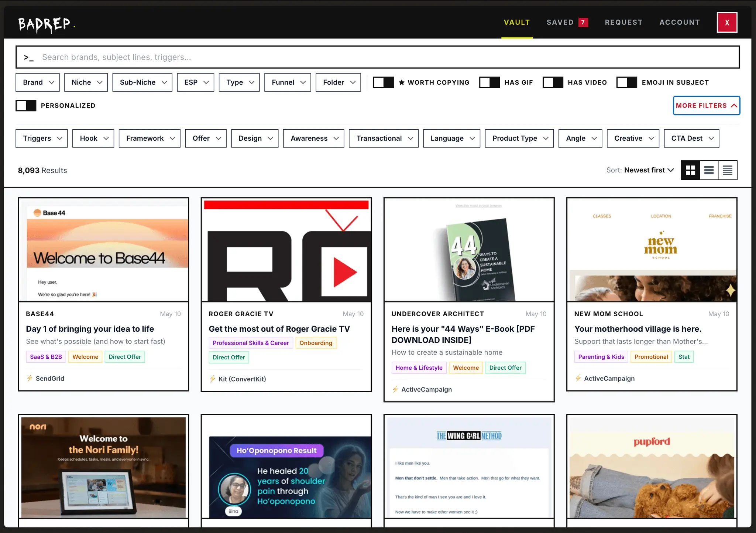Switch to compact view layout
Image resolution: width=756 pixels, height=533 pixels.
pos(728,170)
